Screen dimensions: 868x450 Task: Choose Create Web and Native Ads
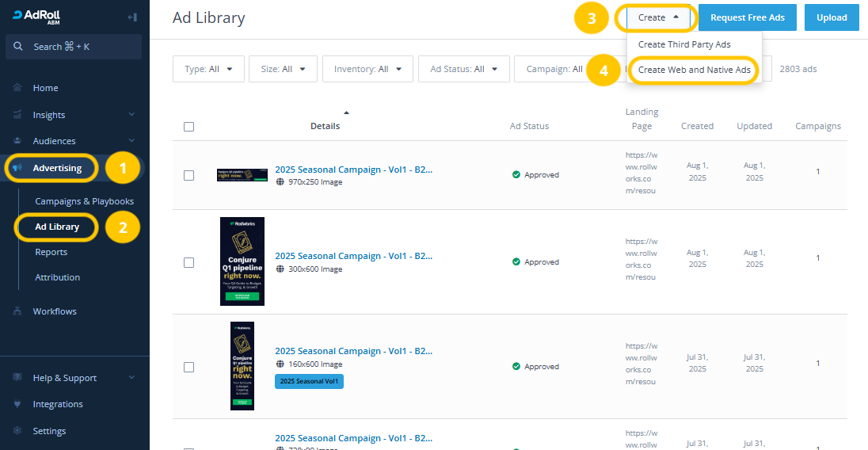pyautogui.click(x=694, y=70)
